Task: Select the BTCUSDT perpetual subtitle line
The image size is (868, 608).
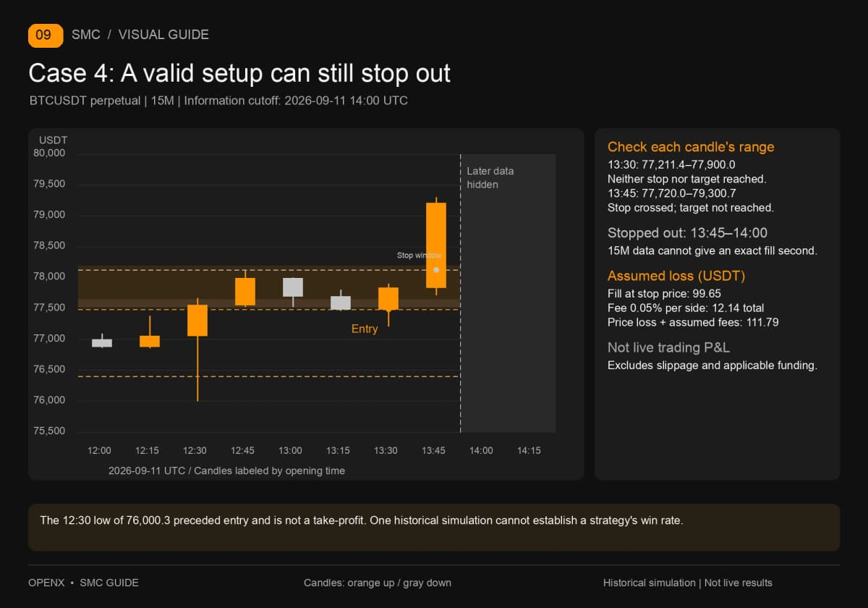Action: point(218,101)
